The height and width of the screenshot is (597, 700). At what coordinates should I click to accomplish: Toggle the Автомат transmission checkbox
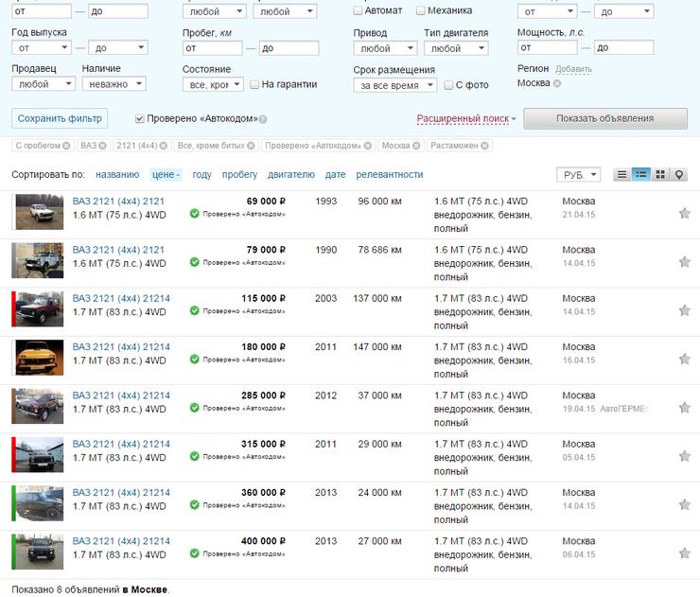click(358, 10)
